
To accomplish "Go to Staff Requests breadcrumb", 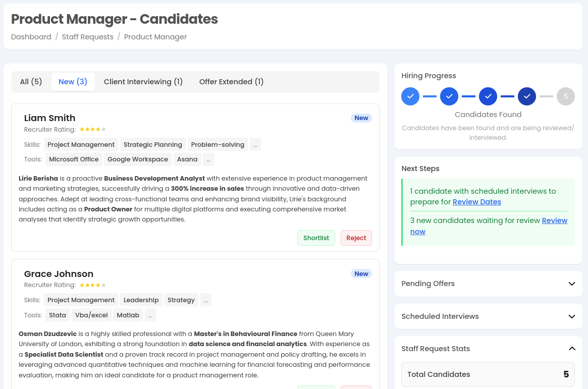I will [88, 37].
